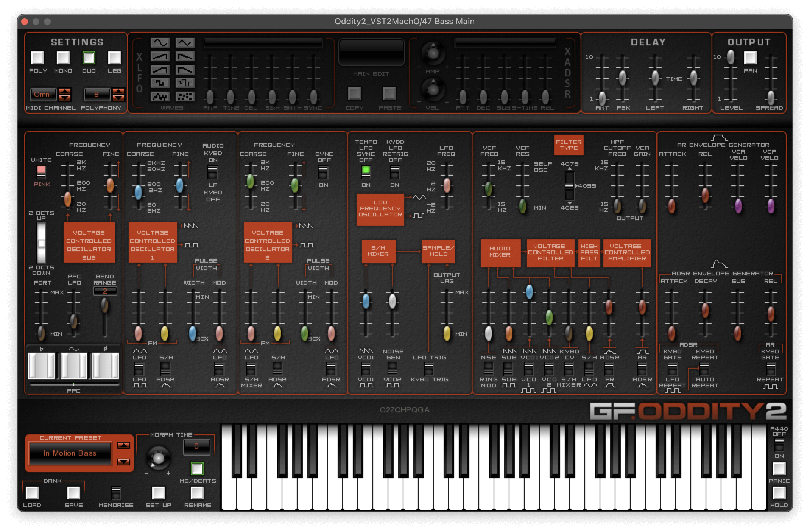Enable POLY mode in Settings

click(x=37, y=58)
